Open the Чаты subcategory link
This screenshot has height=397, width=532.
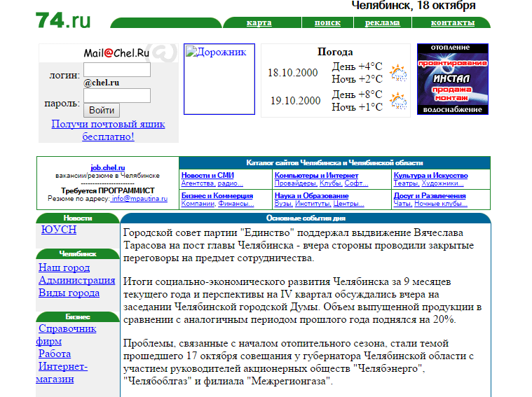403,204
